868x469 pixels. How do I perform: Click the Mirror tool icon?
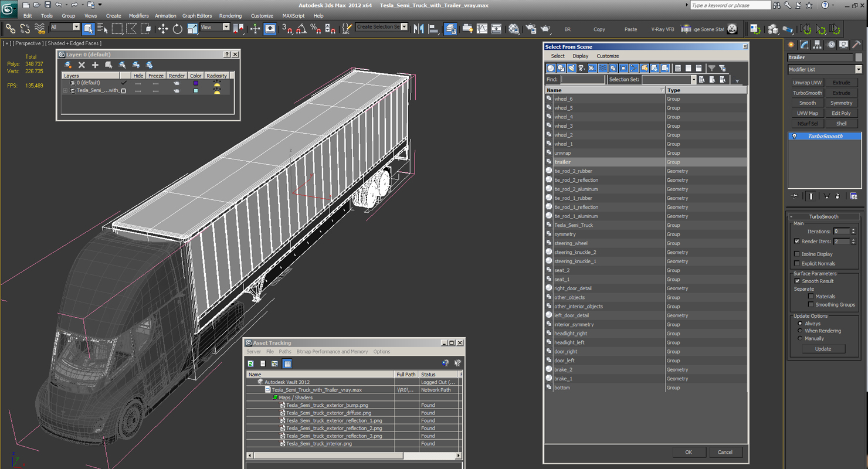pos(419,29)
